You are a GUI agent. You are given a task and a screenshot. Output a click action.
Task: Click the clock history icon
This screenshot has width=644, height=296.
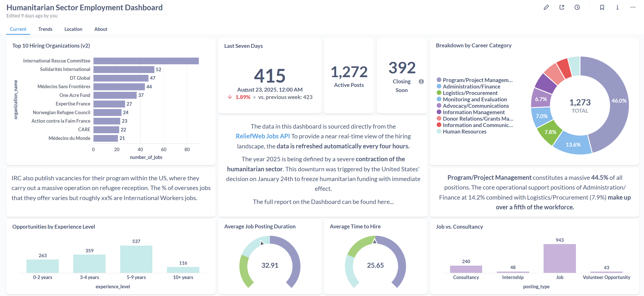(x=577, y=7)
